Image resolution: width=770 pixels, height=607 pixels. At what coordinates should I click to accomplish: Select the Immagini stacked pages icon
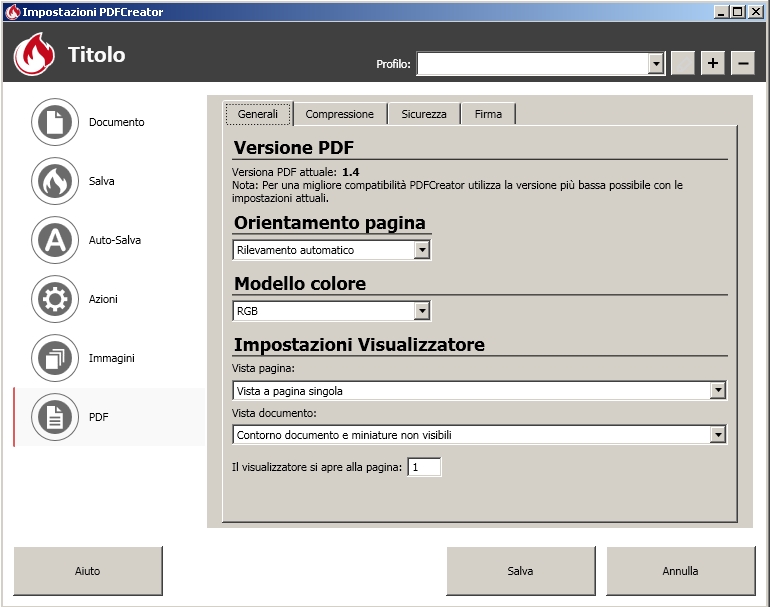coord(55,358)
